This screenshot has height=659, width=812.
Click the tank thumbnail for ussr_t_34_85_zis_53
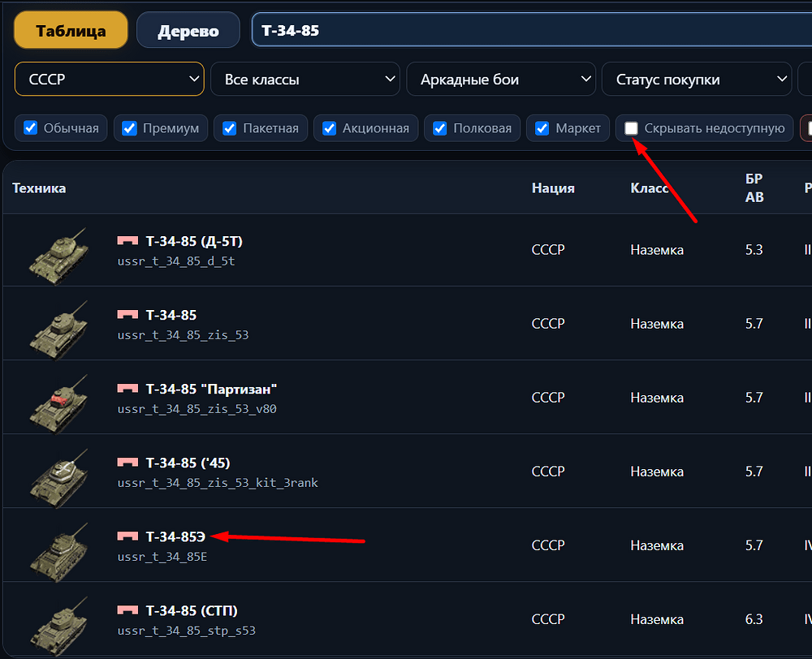58,329
